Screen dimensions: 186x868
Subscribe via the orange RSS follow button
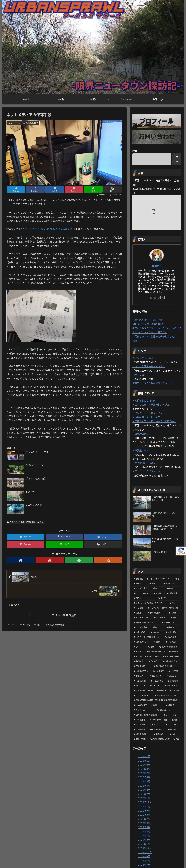point(108,560)
